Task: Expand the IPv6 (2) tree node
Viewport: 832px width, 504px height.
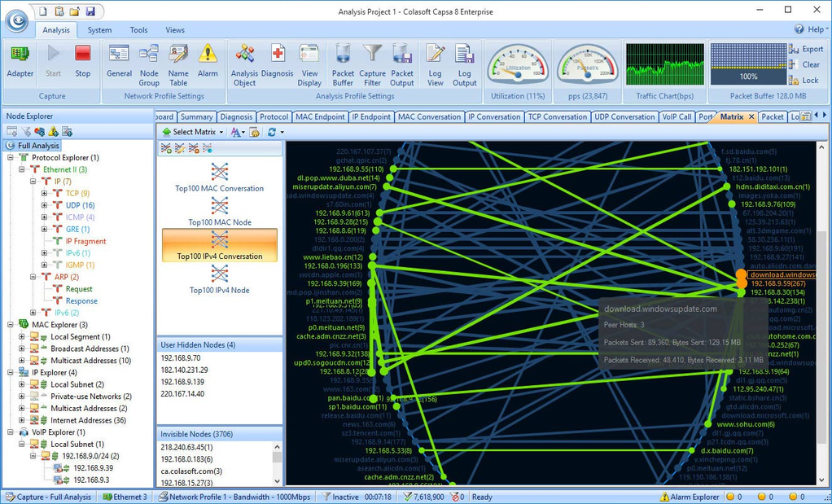Action: 33,313
